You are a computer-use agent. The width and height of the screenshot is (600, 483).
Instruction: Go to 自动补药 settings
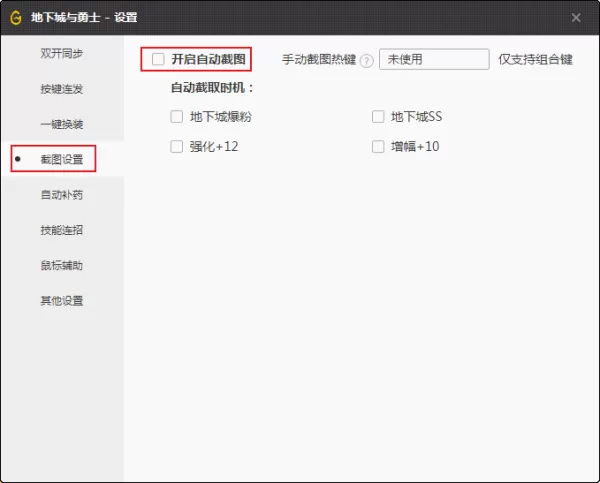pos(62,195)
